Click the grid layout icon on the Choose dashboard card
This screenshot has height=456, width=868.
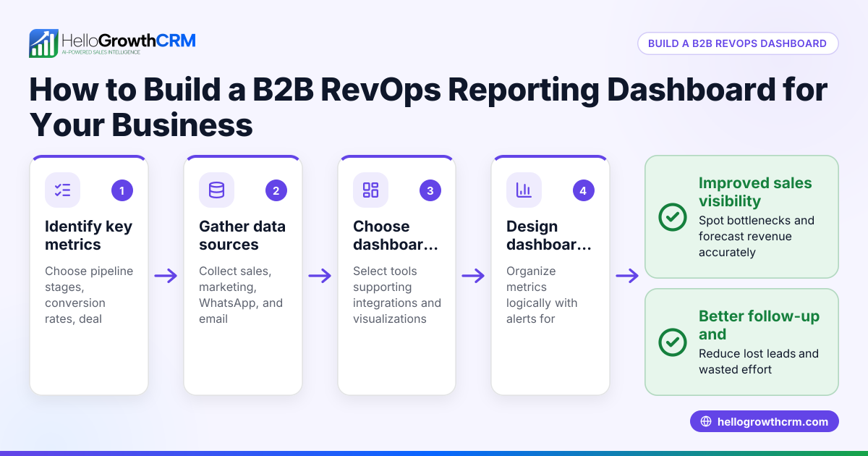pyautogui.click(x=370, y=190)
